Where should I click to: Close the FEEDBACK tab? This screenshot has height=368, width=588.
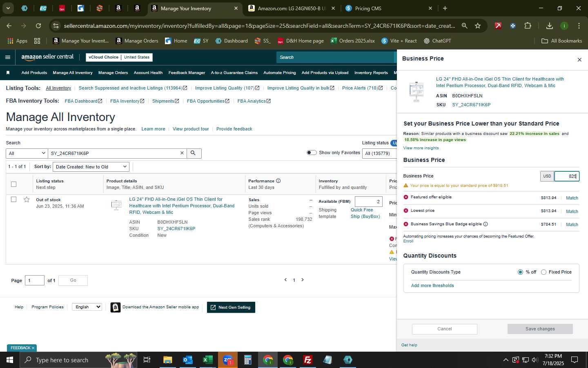pyautogui.click(x=33, y=348)
